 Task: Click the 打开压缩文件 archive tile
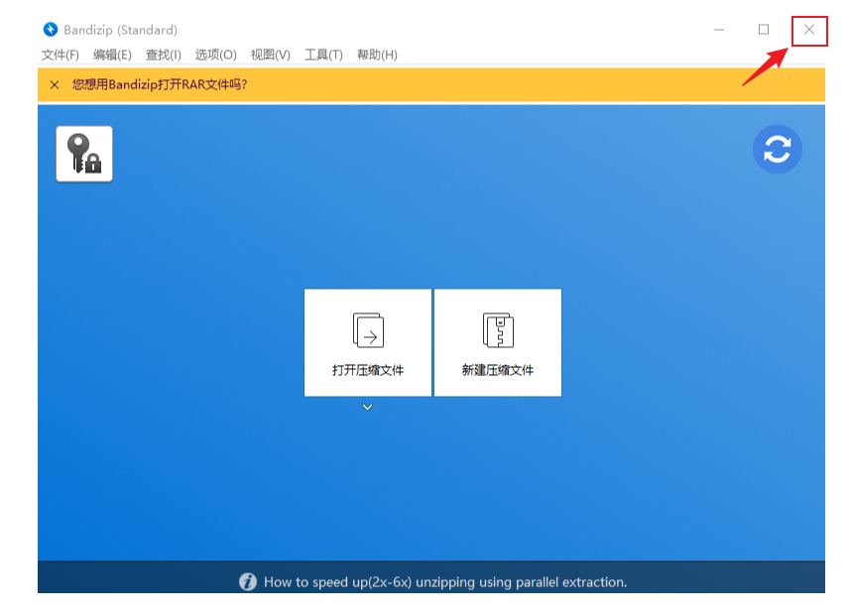click(368, 342)
